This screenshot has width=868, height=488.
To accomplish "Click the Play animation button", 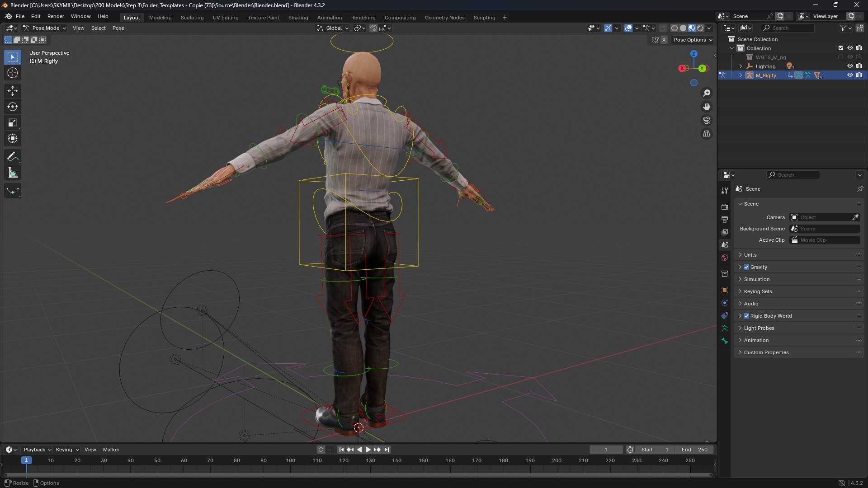I will click(368, 450).
